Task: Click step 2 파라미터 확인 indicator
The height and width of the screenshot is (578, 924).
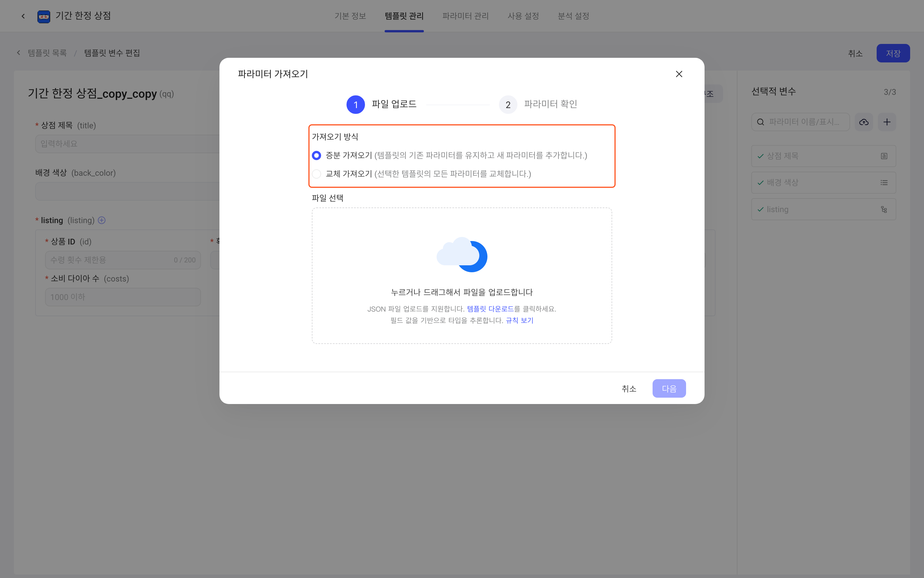Action: (538, 104)
